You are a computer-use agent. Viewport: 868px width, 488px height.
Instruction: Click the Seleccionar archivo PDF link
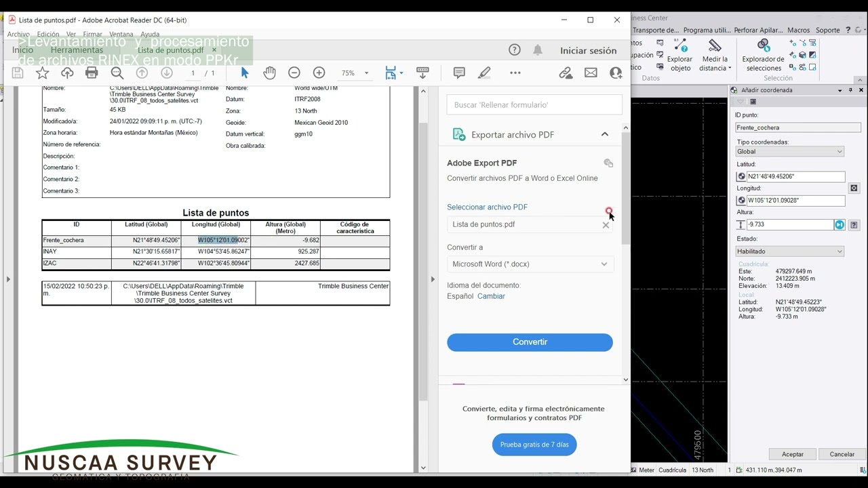[487, 207]
